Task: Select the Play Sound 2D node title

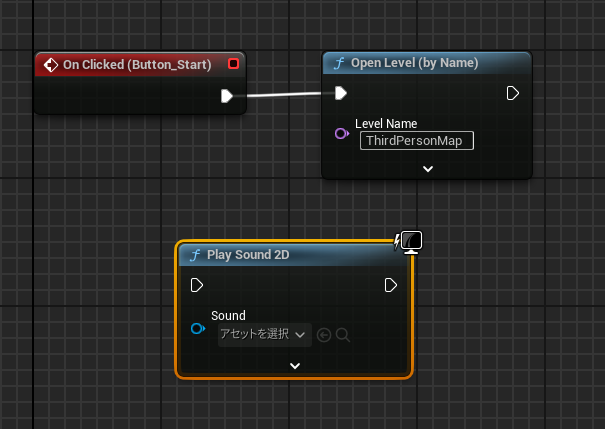Action: (248, 255)
